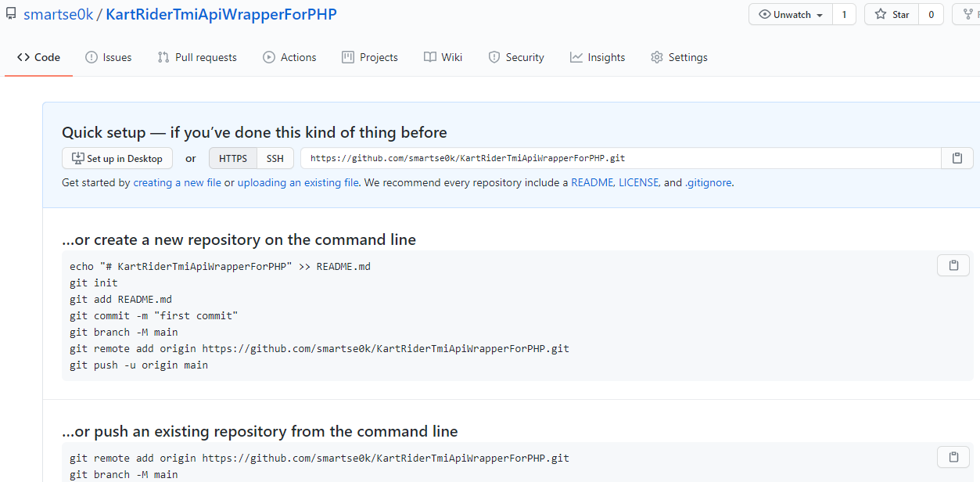Copy the push existing repository commands

click(x=953, y=457)
